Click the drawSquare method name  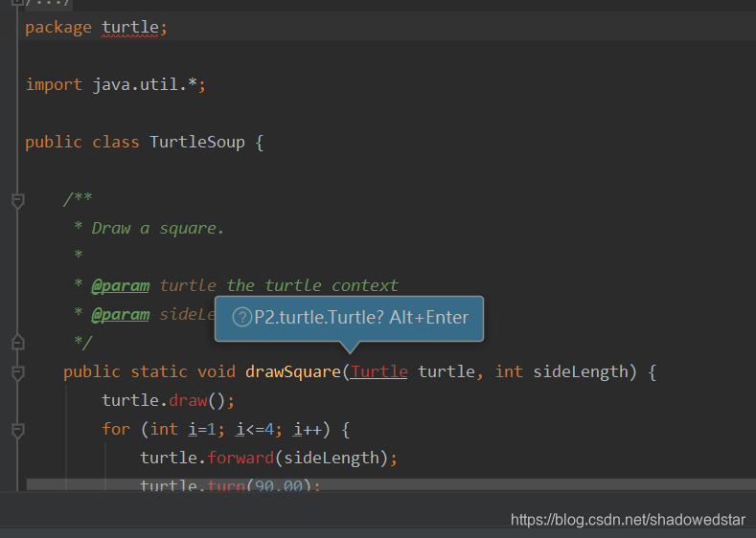pos(293,371)
